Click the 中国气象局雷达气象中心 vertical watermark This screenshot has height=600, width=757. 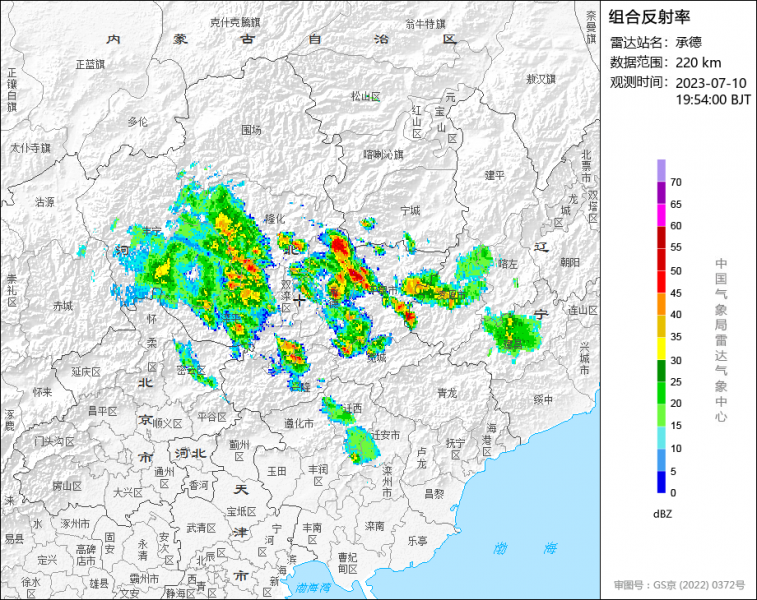coord(720,340)
